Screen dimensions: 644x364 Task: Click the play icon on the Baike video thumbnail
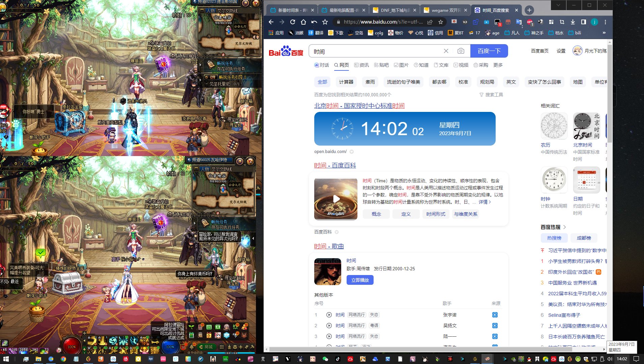pyautogui.click(x=336, y=199)
